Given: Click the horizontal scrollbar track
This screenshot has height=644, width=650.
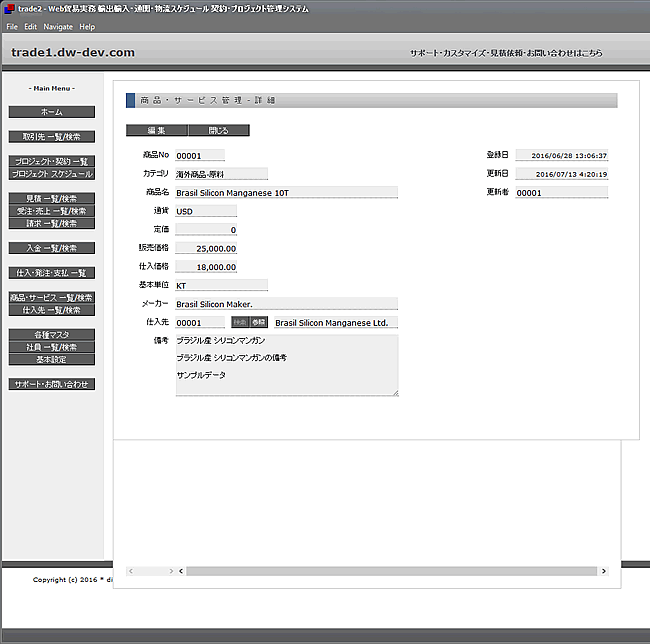Looking at the screenshot, I should pyautogui.click(x=392, y=571).
